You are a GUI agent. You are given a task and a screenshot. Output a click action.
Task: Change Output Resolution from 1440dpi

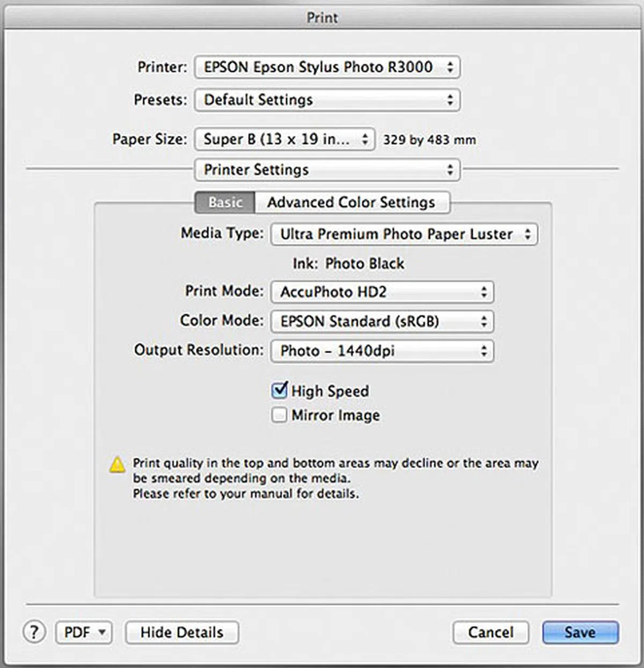[382, 351]
